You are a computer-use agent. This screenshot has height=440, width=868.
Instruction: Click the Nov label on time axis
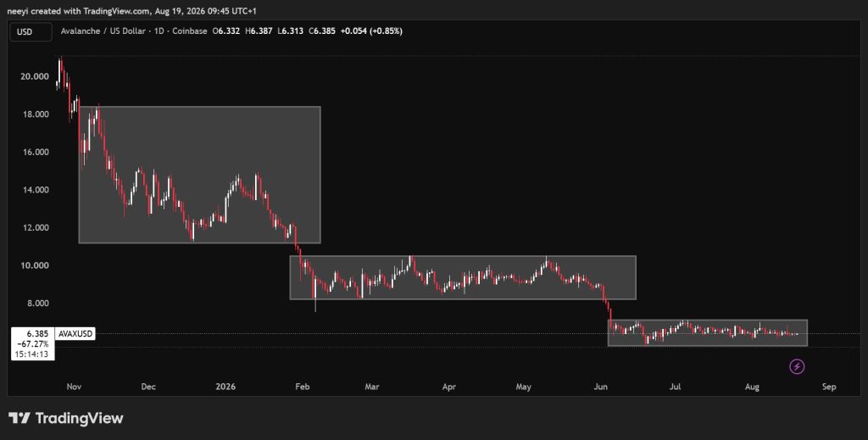tap(75, 387)
